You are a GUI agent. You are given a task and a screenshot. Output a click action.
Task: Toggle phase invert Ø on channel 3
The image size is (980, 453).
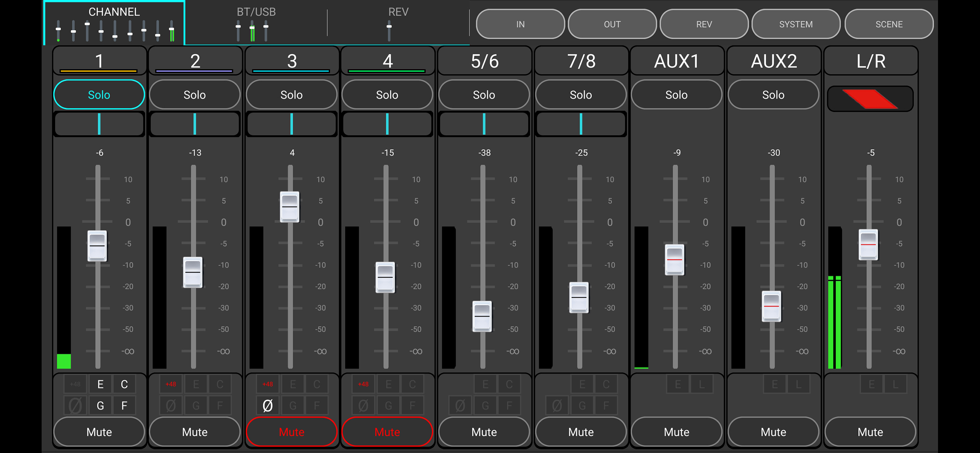tap(267, 405)
